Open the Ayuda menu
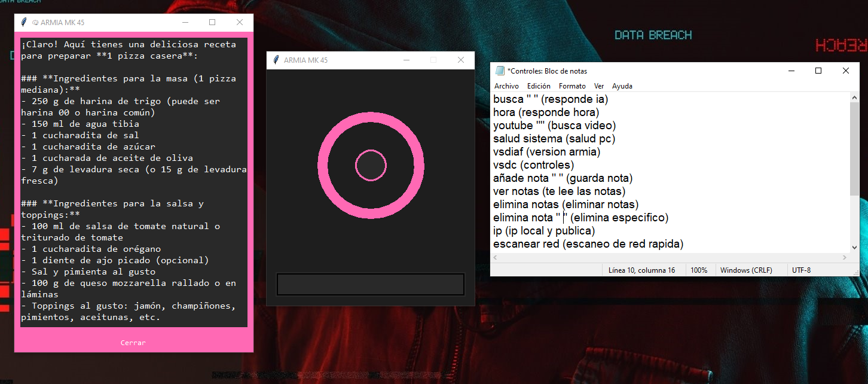The width and height of the screenshot is (868, 384). tap(622, 86)
